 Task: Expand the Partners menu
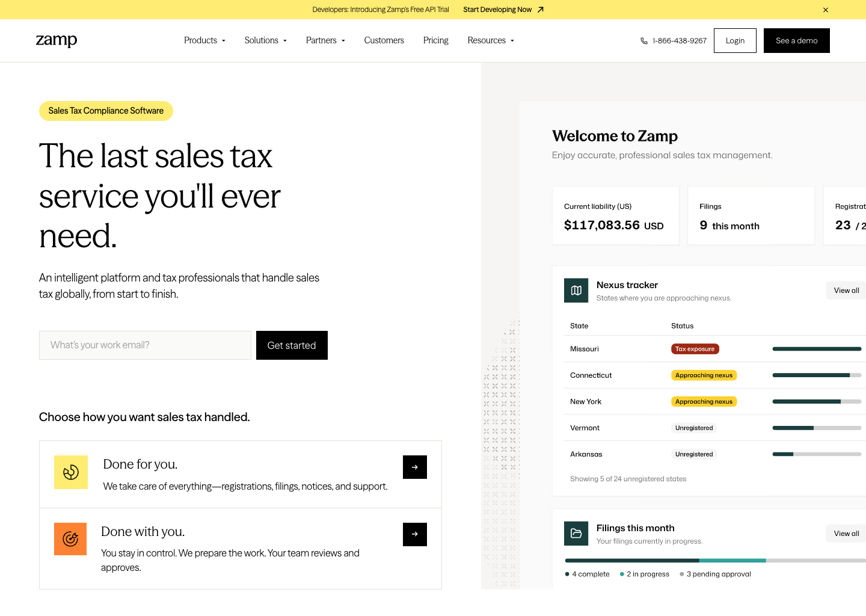point(326,40)
